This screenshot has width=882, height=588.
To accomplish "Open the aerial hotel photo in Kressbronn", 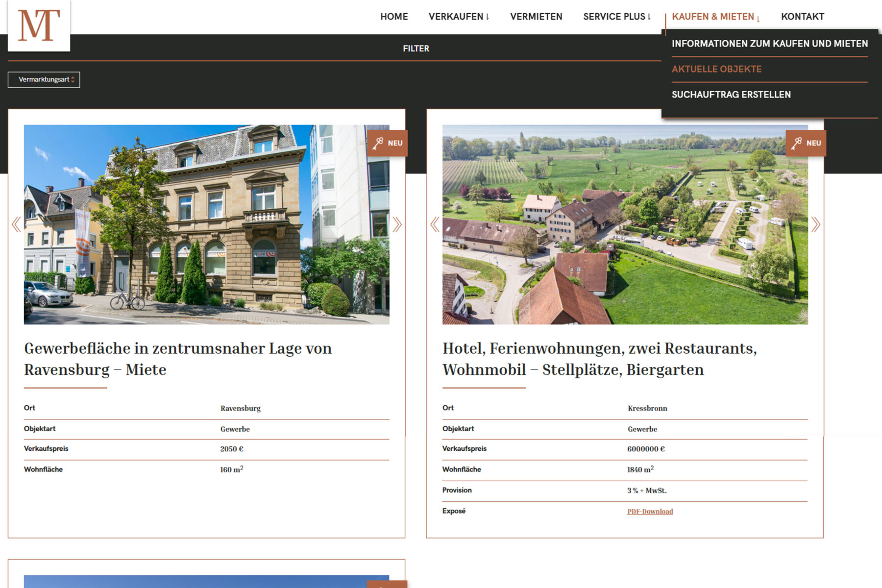I will [625, 224].
